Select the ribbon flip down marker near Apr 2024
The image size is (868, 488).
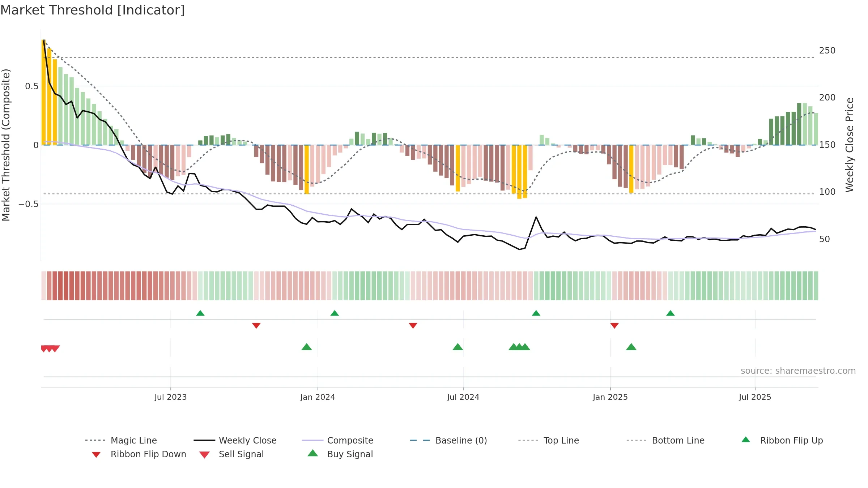click(413, 326)
